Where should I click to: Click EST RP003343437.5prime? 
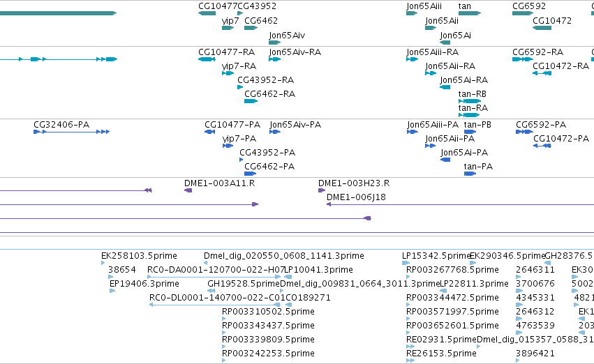(x=268, y=326)
